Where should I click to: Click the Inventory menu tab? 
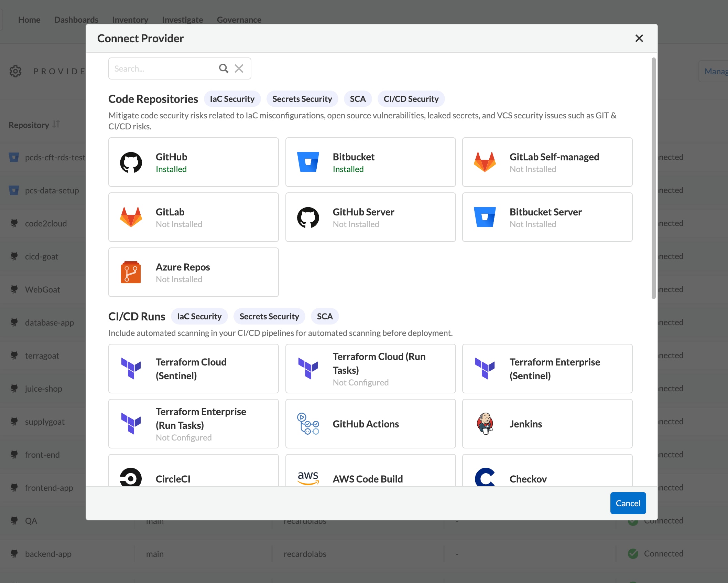coord(130,19)
